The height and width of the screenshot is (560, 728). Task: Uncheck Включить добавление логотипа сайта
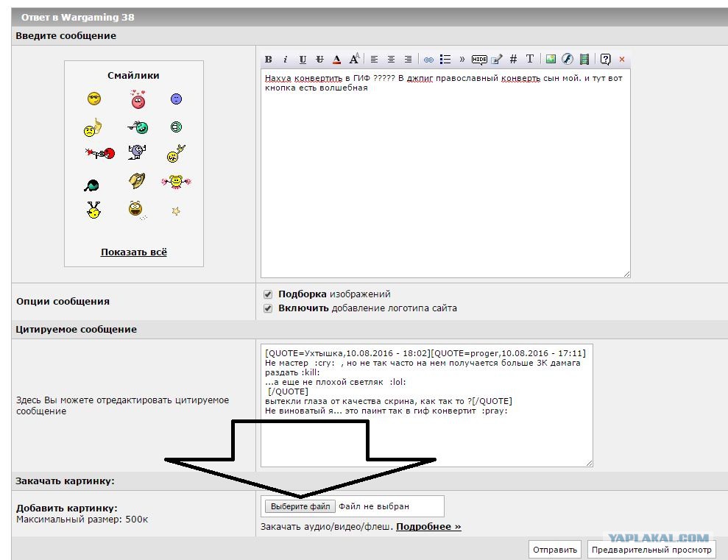coord(268,308)
